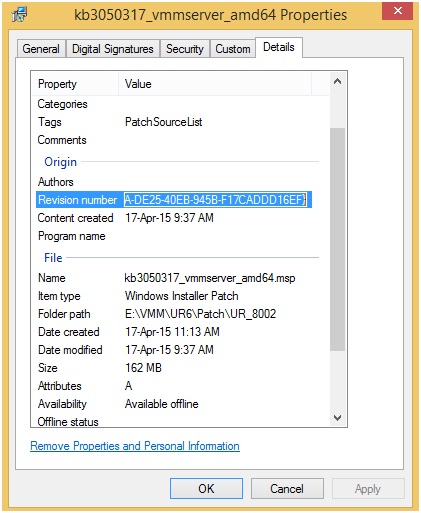Click the installer icon in title bar

(x=20, y=15)
